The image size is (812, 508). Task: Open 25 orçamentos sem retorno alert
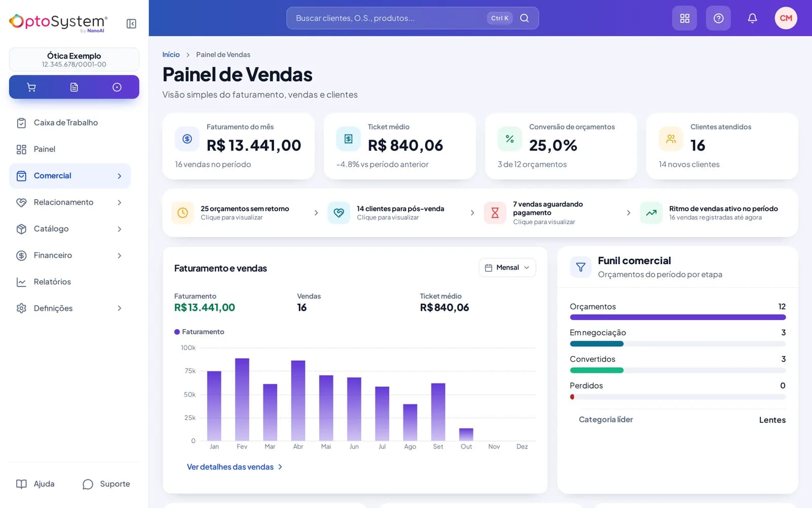[x=246, y=213]
